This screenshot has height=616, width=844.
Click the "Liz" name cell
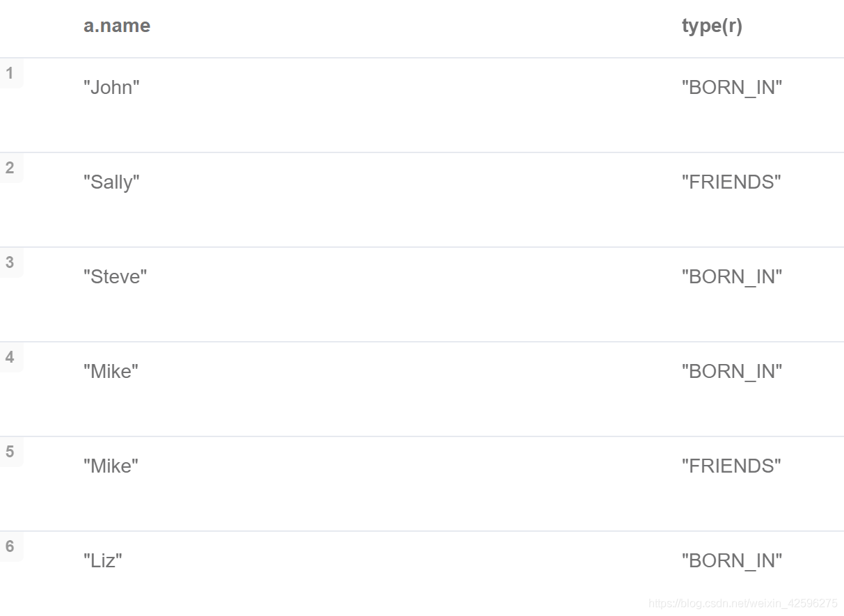pos(103,561)
